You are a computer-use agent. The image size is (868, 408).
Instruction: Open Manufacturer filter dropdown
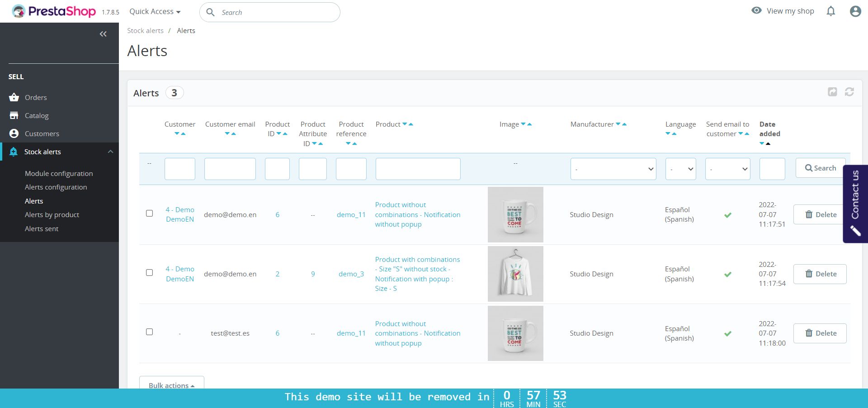[613, 169]
